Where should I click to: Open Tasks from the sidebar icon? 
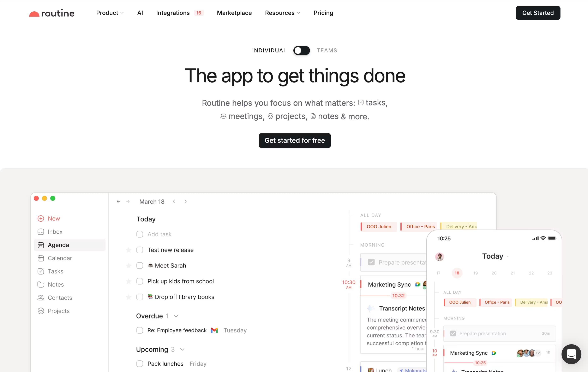[41, 271]
